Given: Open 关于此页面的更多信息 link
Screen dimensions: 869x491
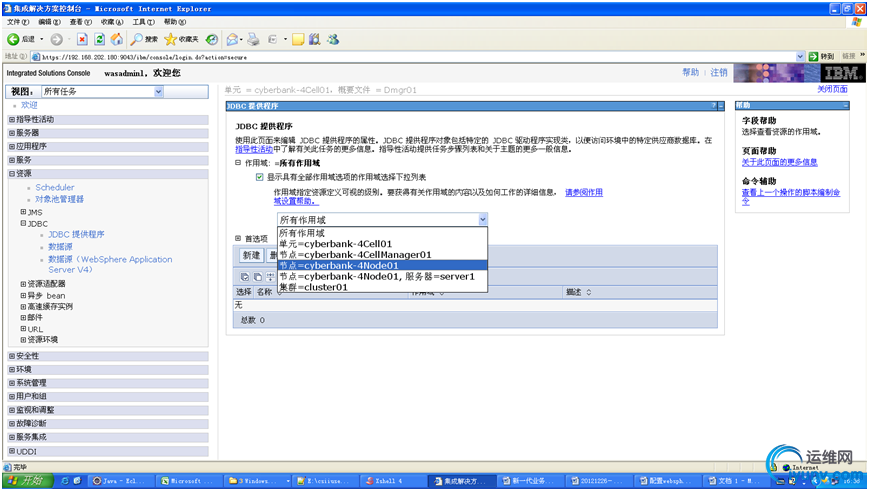Looking at the screenshot, I should pyautogui.click(x=780, y=162).
